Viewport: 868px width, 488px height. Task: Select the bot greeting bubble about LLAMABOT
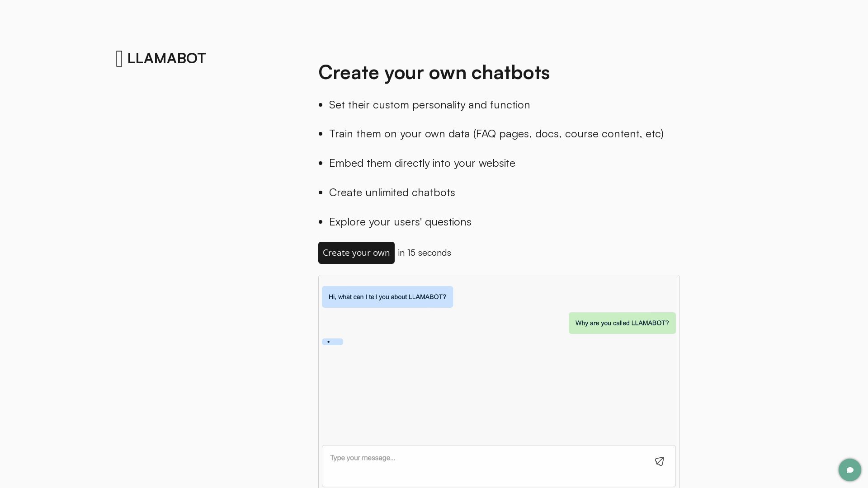387,297
